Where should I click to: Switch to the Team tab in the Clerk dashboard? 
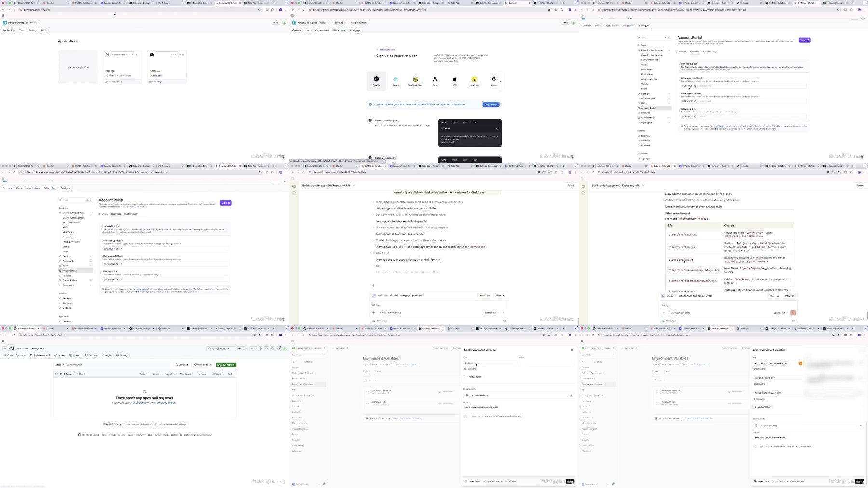point(22,30)
